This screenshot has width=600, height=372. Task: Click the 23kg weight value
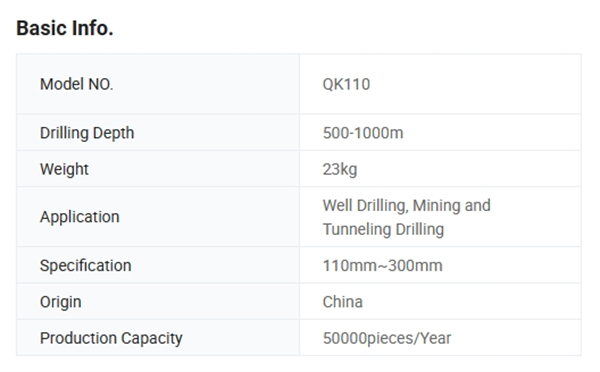340,169
